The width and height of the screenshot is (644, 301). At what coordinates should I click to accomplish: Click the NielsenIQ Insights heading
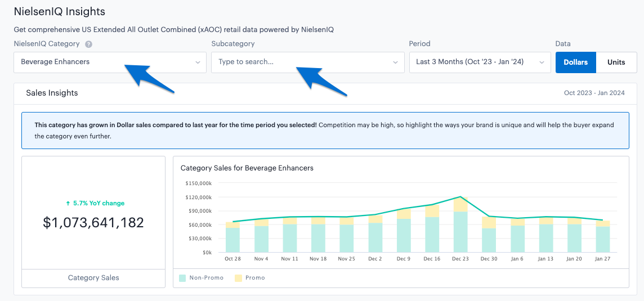[60, 11]
